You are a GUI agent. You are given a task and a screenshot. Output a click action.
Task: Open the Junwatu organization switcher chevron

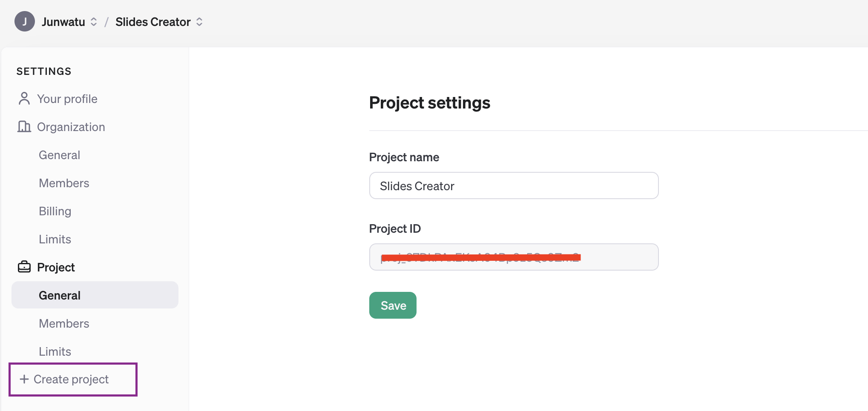(94, 22)
